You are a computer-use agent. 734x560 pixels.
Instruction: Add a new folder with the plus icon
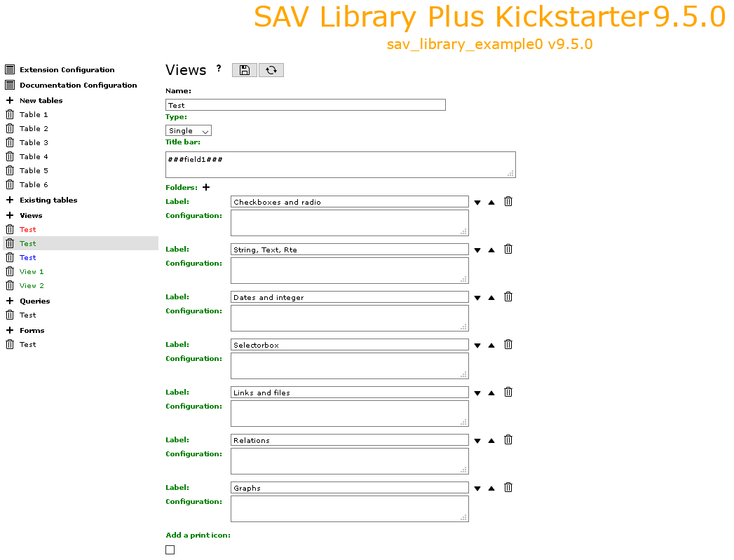coord(206,187)
